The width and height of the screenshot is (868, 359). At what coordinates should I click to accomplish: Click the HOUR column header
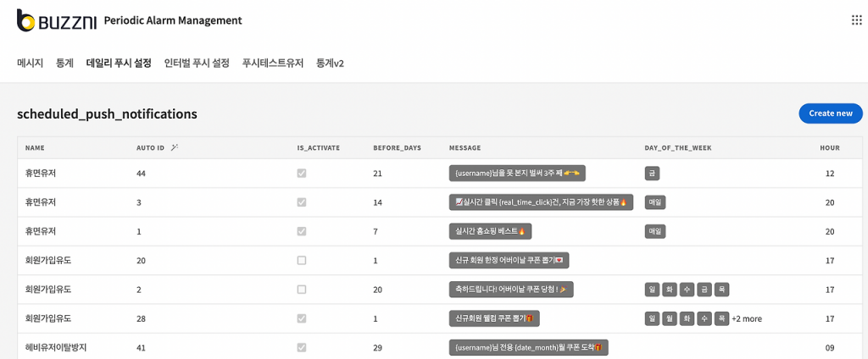point(830,148)
